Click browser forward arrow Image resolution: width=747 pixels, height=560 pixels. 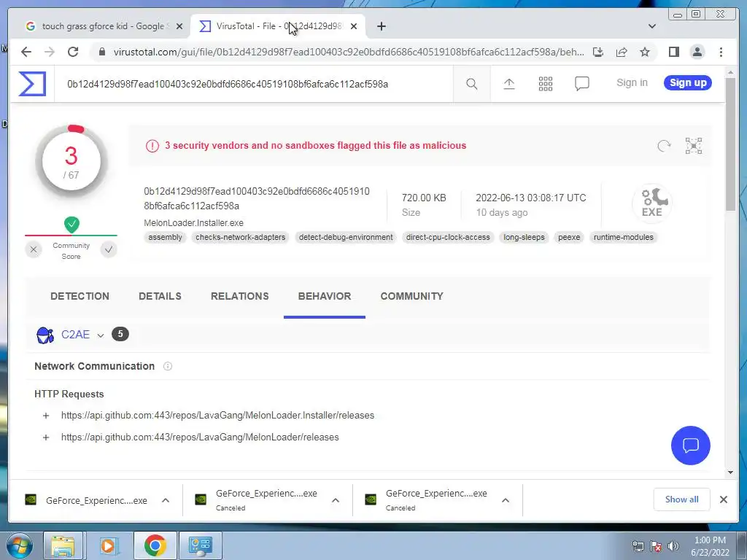coord(50,52)
